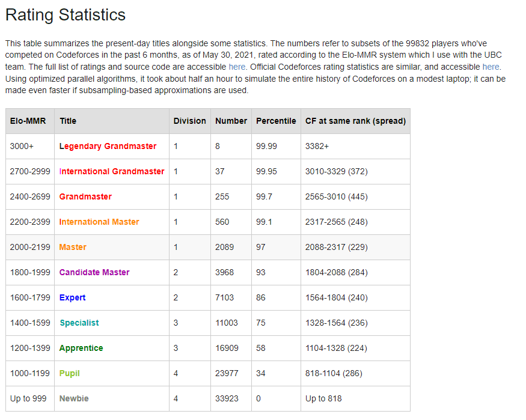Click the '2400-2699' Elo-MMR cell
This screenshot has width=526, height=420.
(x=30, y=196)
